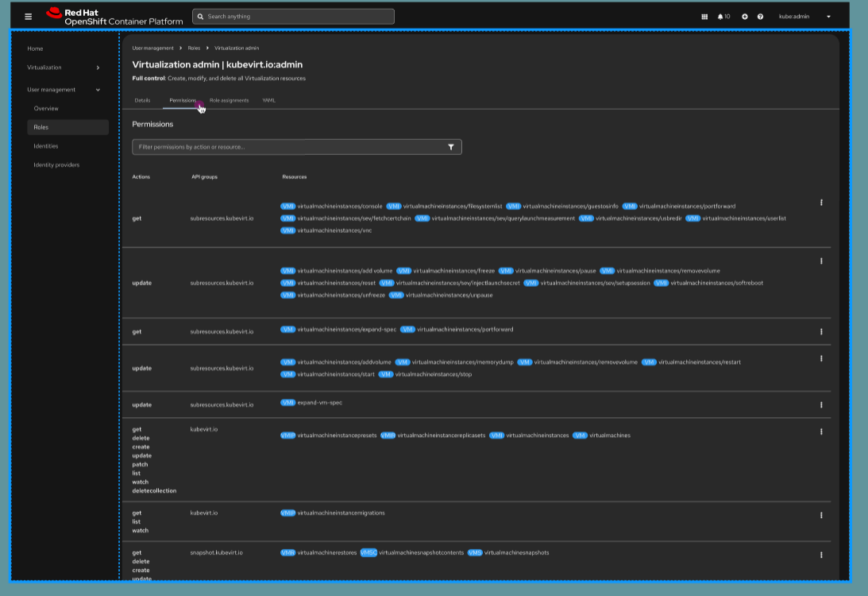Switch to the Permissions tab
Image resolution: width=868 pixels, height=596 pixels.
pyautogui.click(x=183, y=101)
